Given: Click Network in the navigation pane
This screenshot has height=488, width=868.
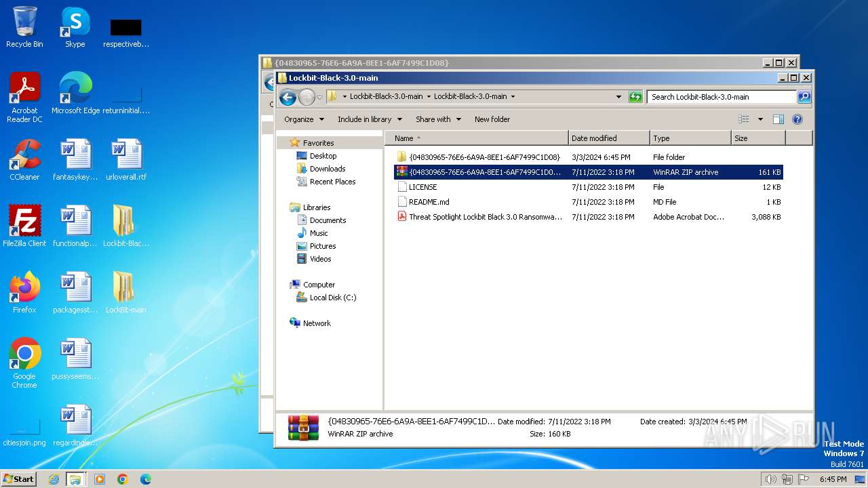Looking at the screenshot, I should [317, 323].
